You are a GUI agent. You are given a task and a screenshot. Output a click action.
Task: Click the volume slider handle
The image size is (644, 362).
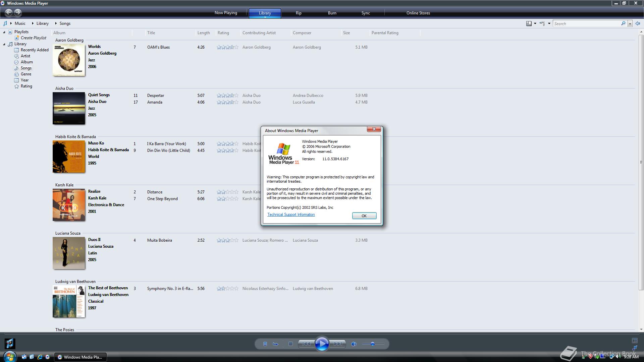[x=372, y=344]
